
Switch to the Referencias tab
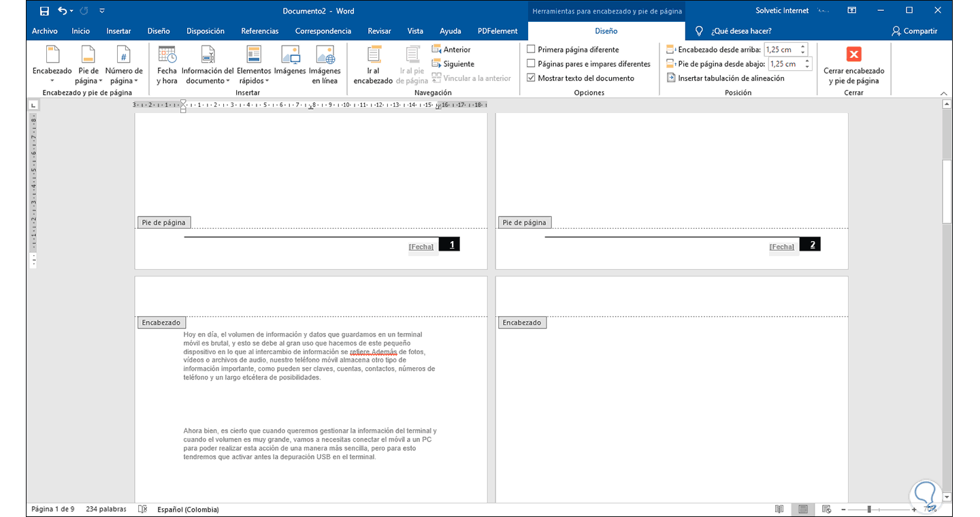coord(260,31)
